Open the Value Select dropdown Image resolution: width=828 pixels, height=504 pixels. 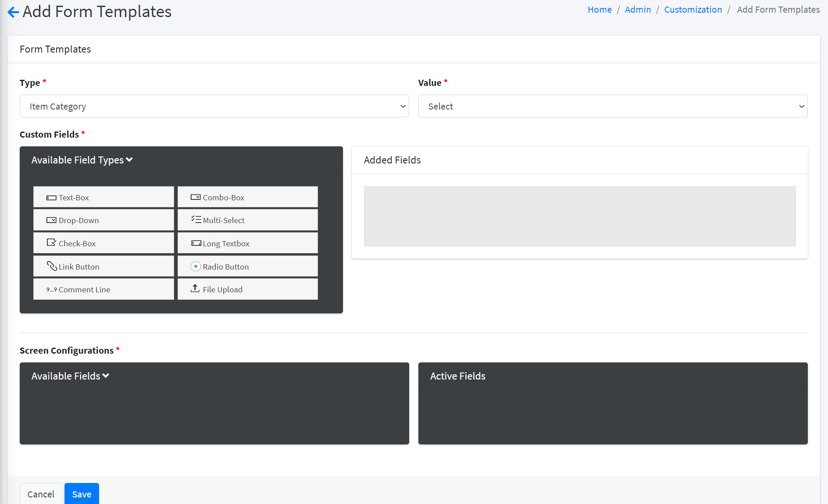pyautogui.click(x=613, y=106)
